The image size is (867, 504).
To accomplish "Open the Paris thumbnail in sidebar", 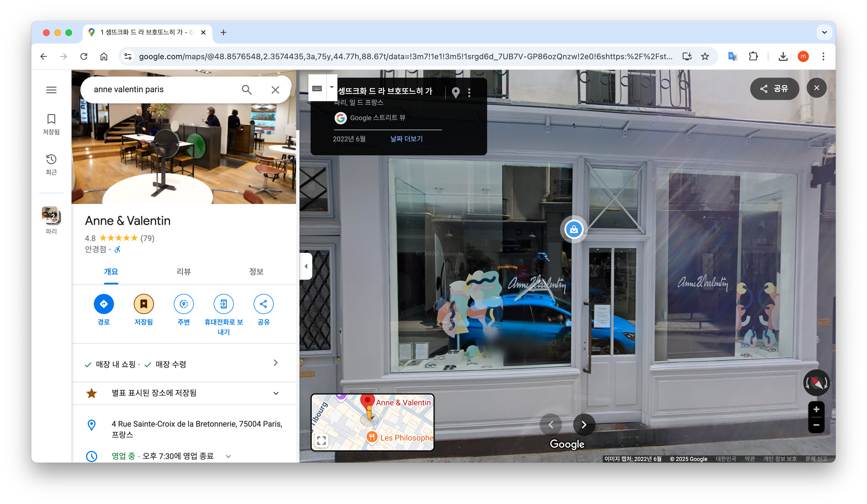I will pyautogui.click(x=51, y=216).
